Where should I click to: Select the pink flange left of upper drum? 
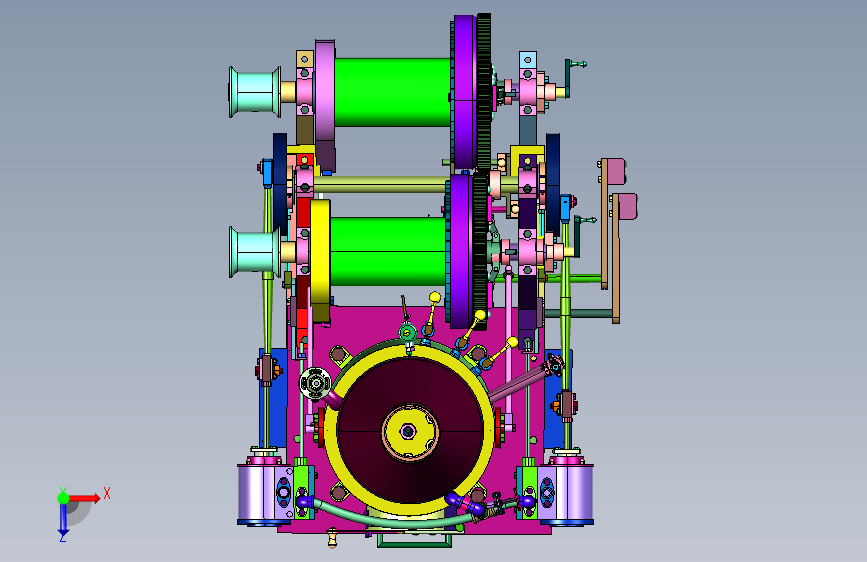[x=325, y=91]
